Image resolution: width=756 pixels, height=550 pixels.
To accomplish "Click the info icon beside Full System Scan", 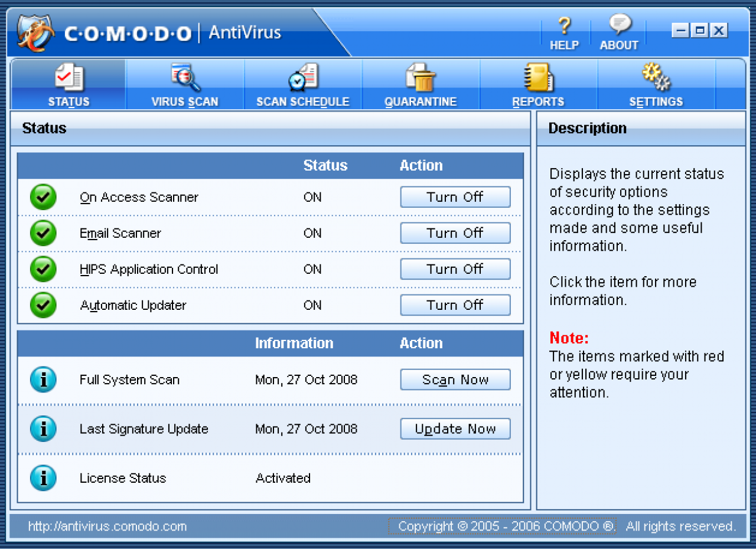I will pos(43,379).
